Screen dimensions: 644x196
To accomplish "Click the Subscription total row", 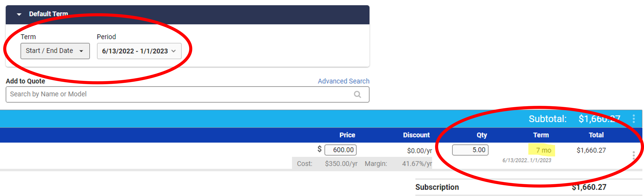I will (529, 187).
